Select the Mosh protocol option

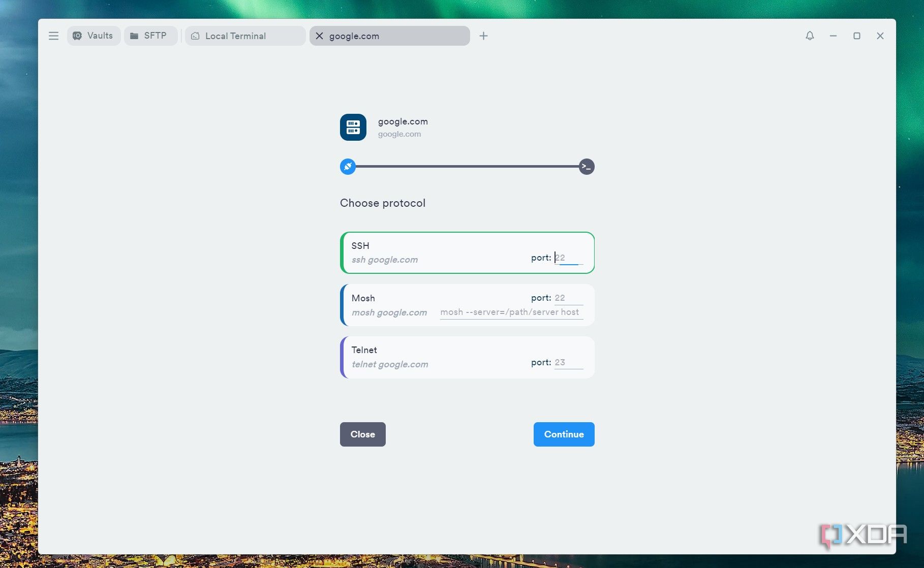coord(467,305)
